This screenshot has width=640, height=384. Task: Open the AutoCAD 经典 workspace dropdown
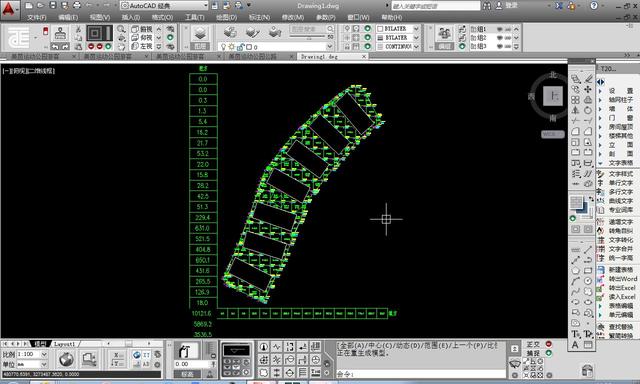pyautogui.click(x=165, y=6)
